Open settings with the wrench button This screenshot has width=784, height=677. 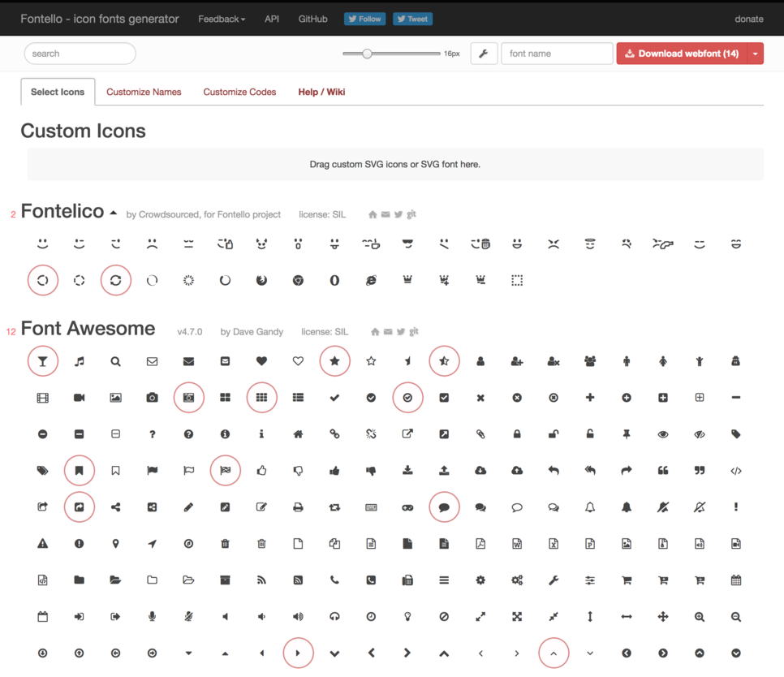(x=484, y=54)
